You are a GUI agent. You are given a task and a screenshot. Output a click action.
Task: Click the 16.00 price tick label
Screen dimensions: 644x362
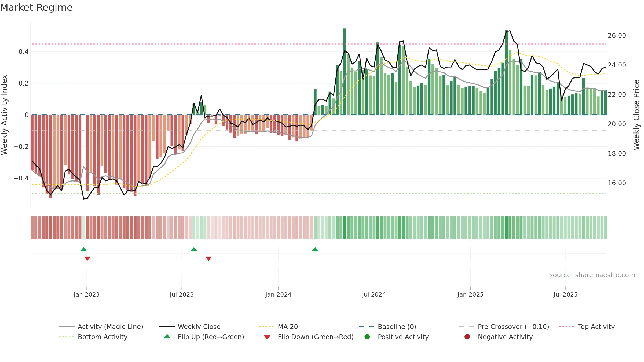pyautogui.click(x=617, y=183)
